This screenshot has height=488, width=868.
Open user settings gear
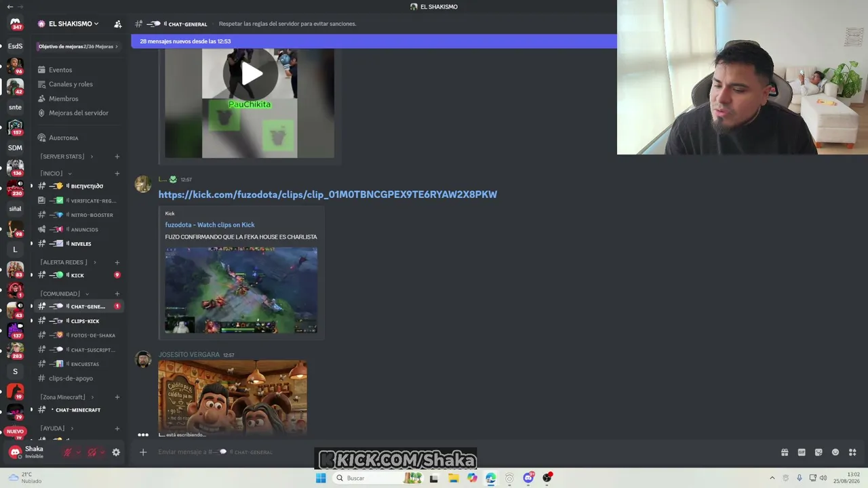pos(116,452)
